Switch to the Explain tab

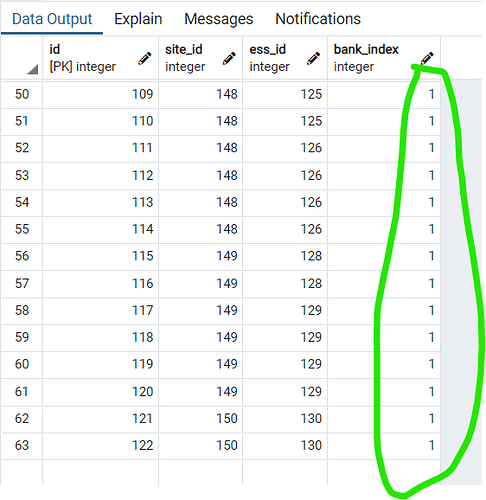(138, 19)
